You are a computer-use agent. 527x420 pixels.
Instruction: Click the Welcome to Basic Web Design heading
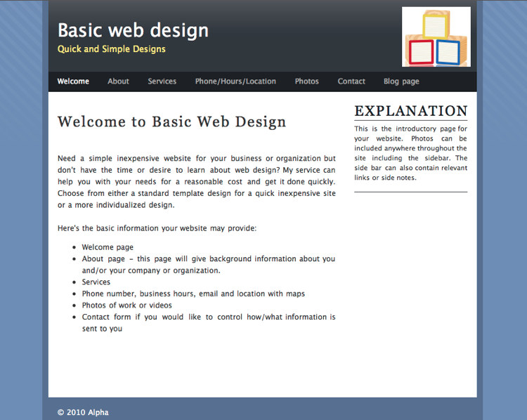pyautogui.click(x=171, y=122)
